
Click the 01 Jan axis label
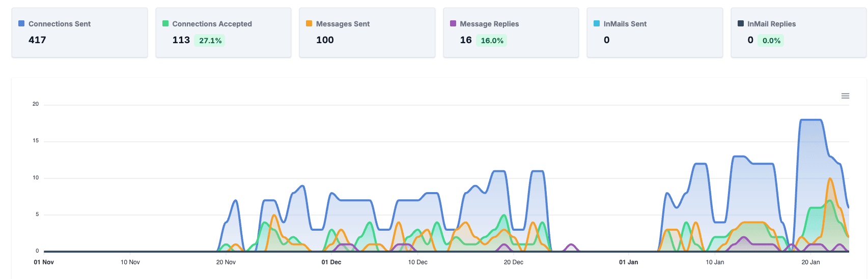628,262
